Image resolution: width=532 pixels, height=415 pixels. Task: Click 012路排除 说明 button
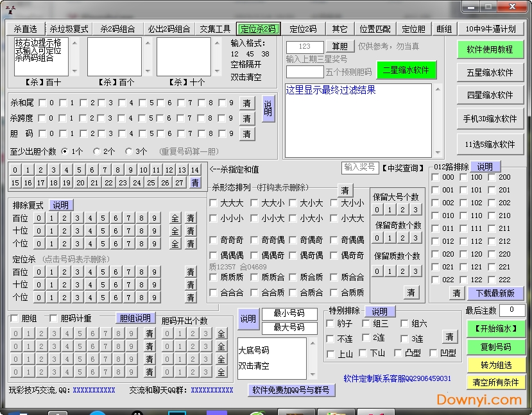tap(485, 167)
